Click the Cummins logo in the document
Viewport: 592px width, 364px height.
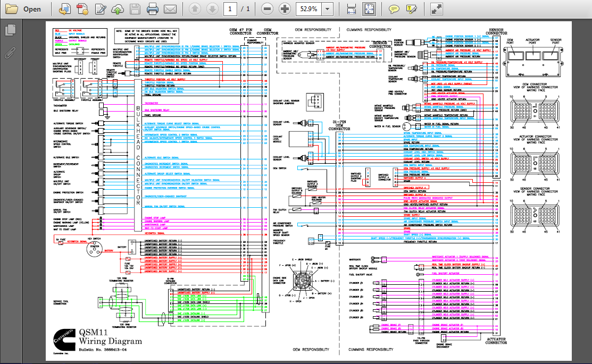[x=64, y=340]
